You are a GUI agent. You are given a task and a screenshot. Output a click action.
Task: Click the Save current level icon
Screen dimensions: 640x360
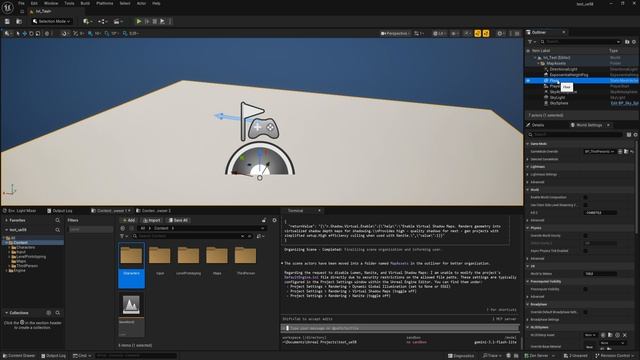tap(7, 21)
